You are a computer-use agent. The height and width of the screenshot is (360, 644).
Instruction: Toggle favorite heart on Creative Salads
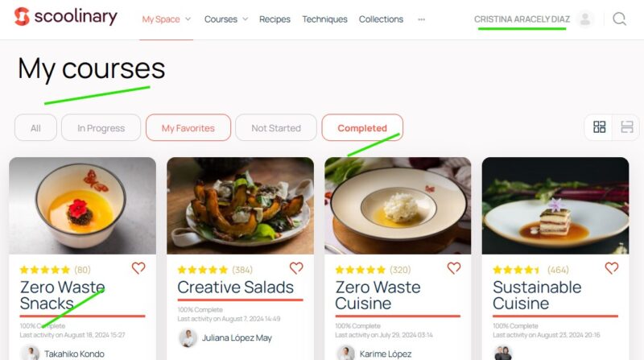coord(296,268)
